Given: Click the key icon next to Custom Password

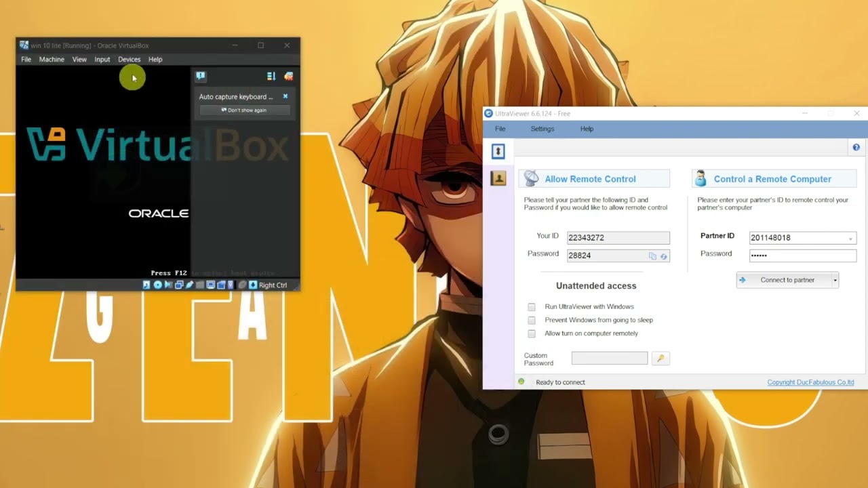Looking at the screenshot, I should point(660,359).
